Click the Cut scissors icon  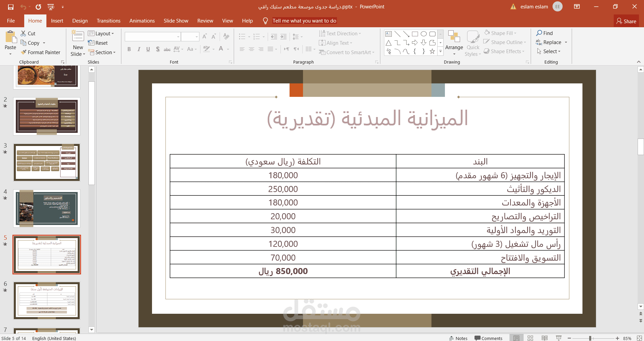tap(23, 33)
